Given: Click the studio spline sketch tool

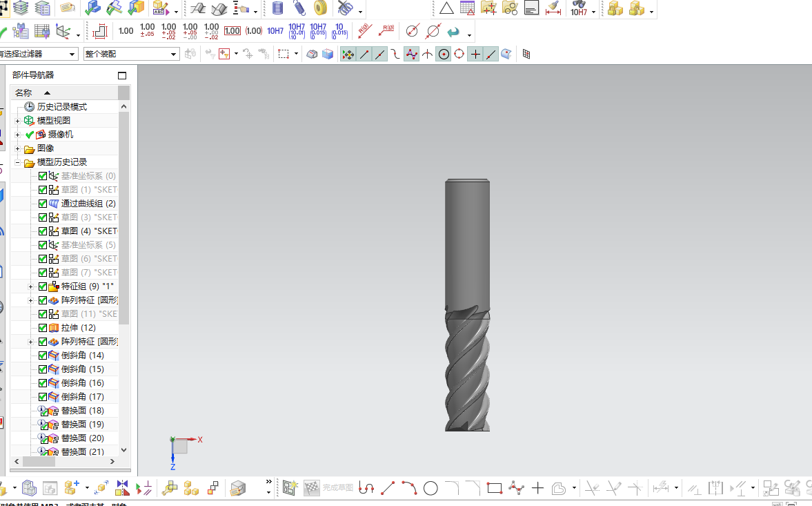Looking at the screenshot, I should 516,488.
